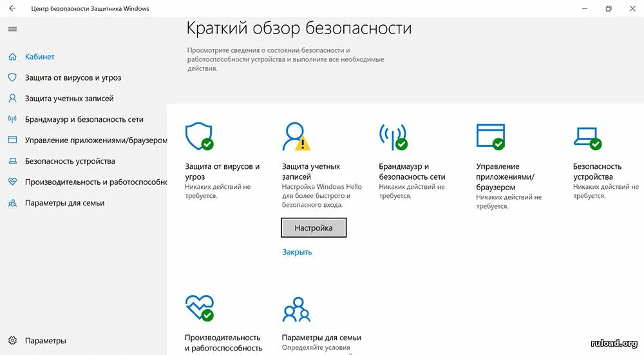Image resolution: width=644 pixels, height=355 pixels.
Task: Click tile title Управление приложениями/браузером
Action: 505,177
